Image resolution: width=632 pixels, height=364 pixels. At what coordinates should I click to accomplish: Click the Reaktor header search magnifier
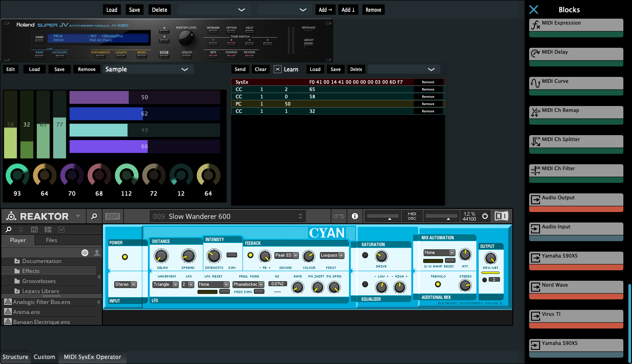click(94, 216)
